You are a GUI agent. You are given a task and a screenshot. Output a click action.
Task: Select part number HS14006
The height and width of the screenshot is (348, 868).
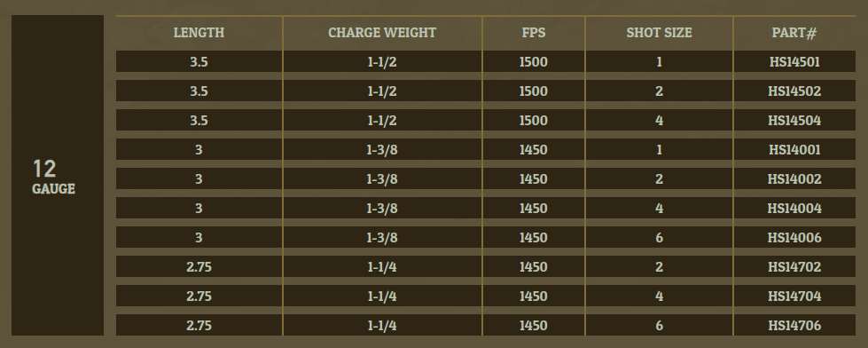click(794, 238)
